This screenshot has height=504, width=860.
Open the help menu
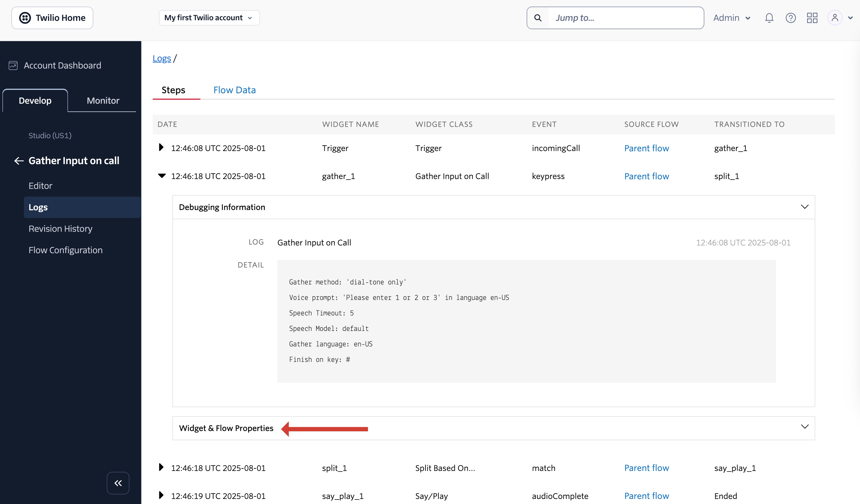click(x=791, y=18)
